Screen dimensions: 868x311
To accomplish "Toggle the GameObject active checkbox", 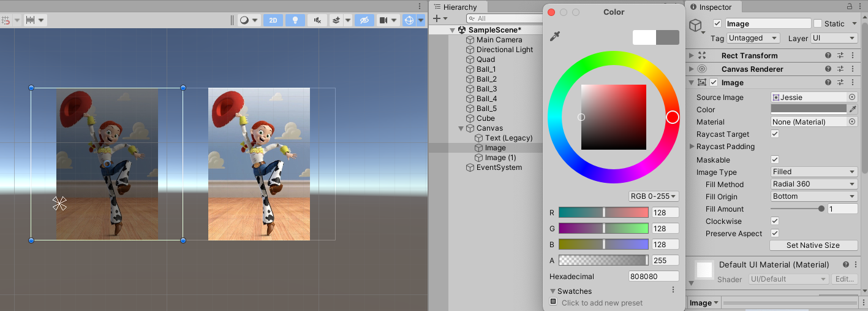I will pos(717,23).
